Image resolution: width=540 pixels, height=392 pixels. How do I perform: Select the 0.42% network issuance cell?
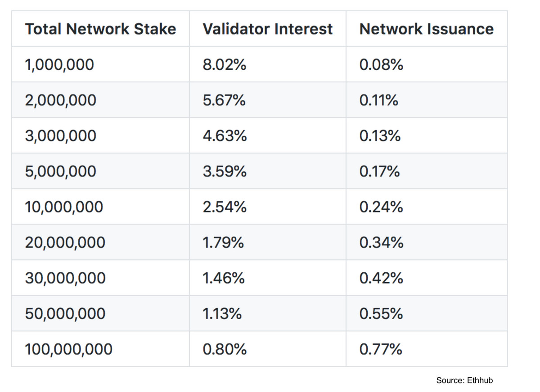pos(381,278)
